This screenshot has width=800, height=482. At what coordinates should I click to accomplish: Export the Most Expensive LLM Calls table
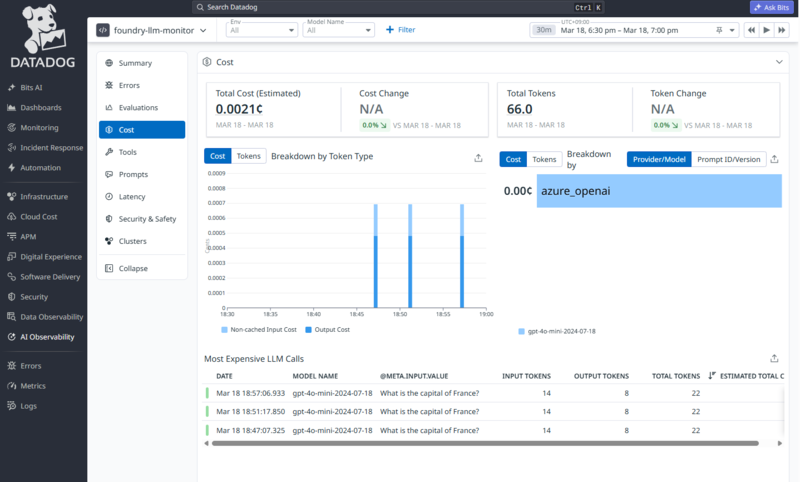774,358
